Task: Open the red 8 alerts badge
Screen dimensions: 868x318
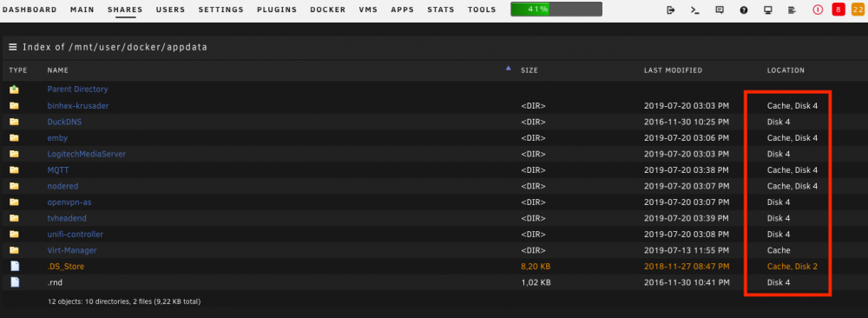Action: pos(838,10)
